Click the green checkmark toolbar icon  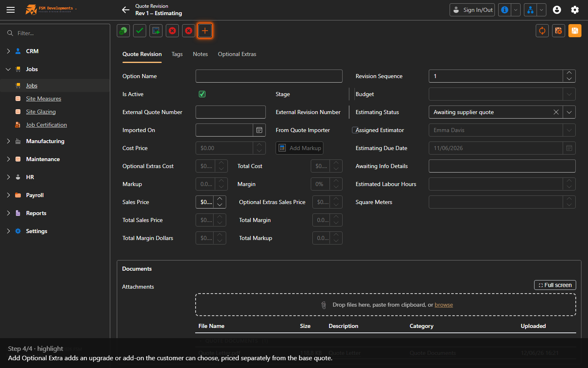[140, 31]
